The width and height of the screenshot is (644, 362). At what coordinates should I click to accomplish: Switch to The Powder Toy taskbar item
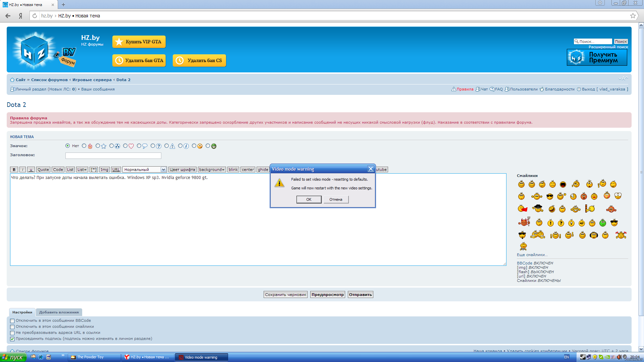tap(94, 357)
